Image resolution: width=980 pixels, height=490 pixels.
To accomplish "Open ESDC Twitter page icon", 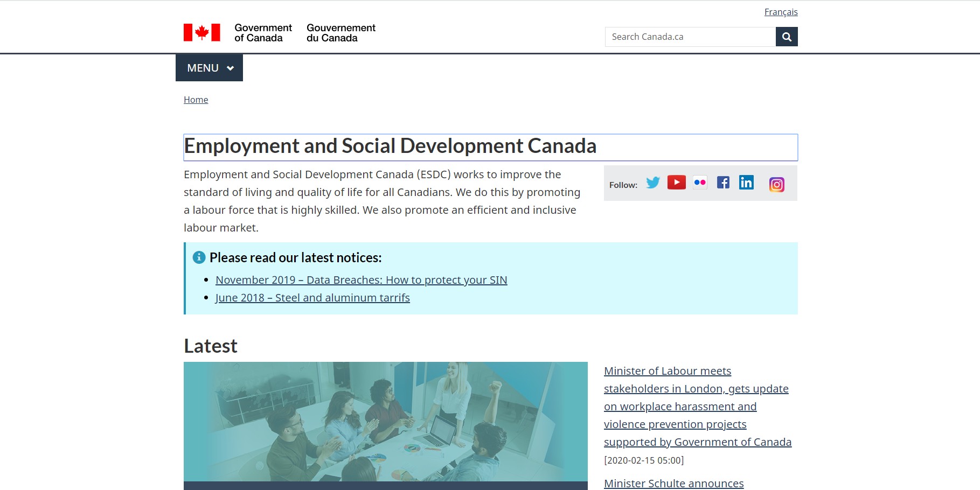I will click(x=653, y=183).
